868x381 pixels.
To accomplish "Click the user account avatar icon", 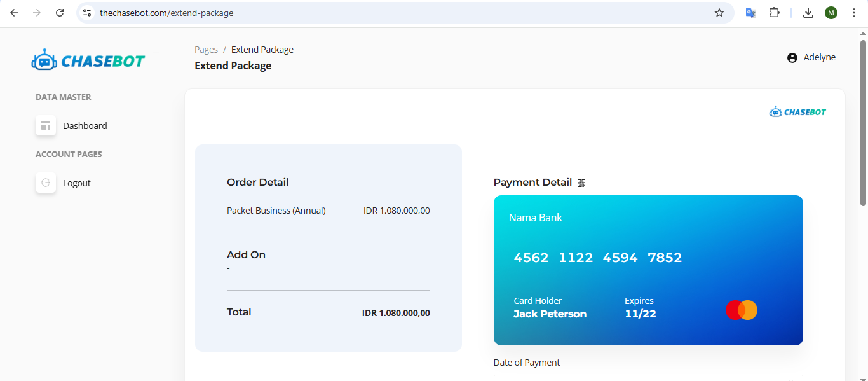I will click(792, 58).
